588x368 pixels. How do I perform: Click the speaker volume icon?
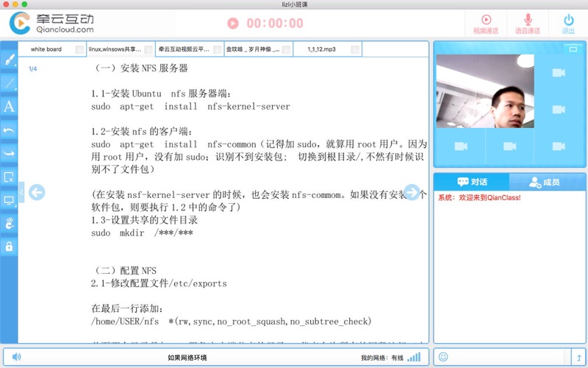(16, 357)
